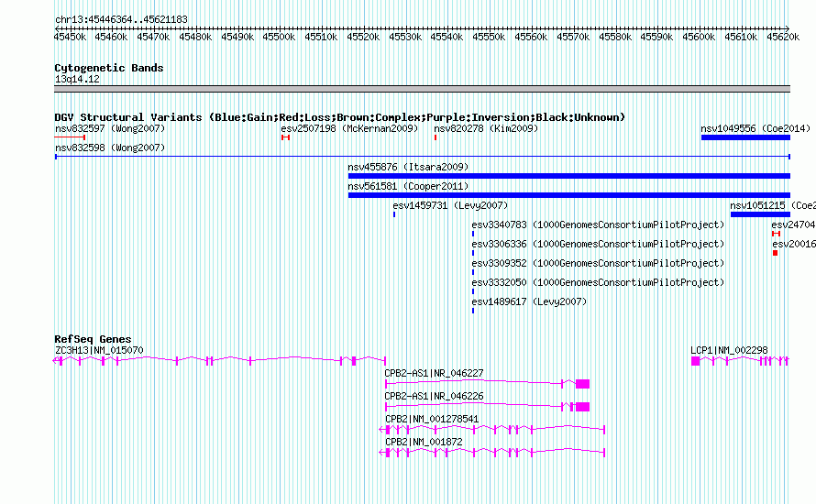Select the red nsv832597 loss bar

[x=70, y=137]
